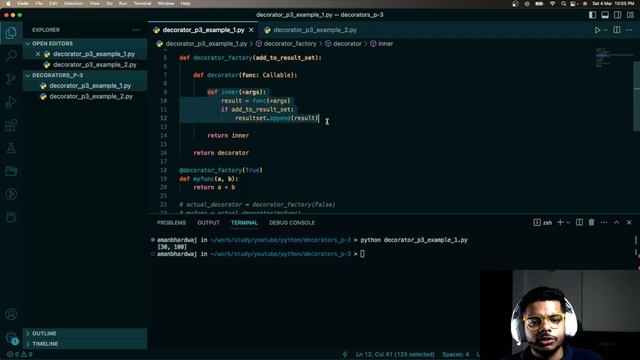Image resolution: width=640 pixels, height=360 pixels.
Task: Open the run options dropdown arrow
Action: pyautogui.click(x=605, y=30)
